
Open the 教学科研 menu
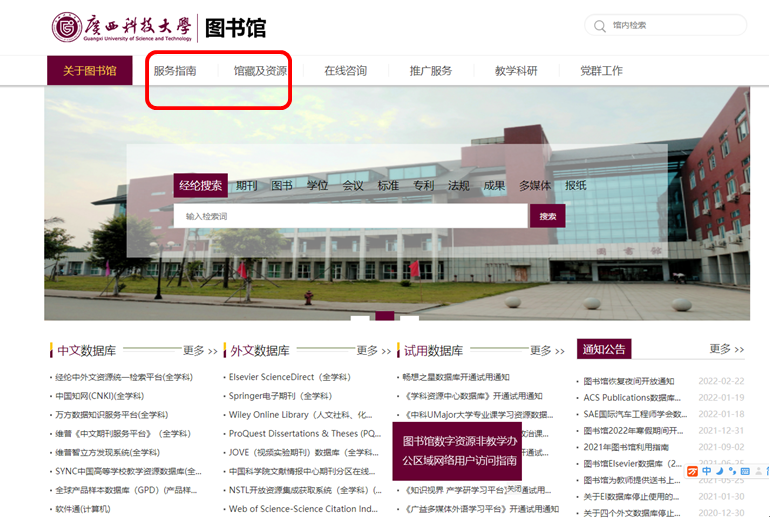click(x=516, y=71)
